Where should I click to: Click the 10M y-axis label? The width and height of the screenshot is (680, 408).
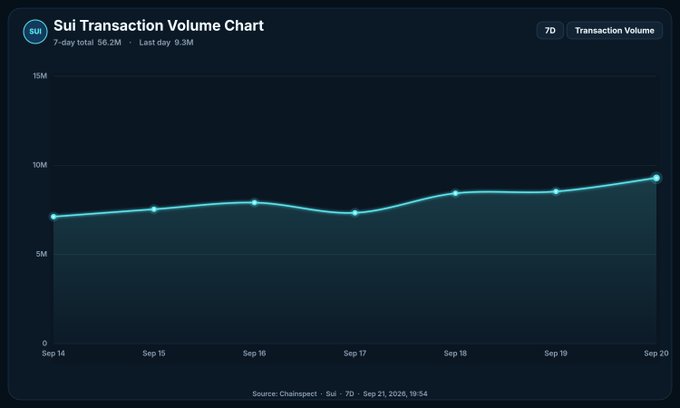click(x=40, y=165)
